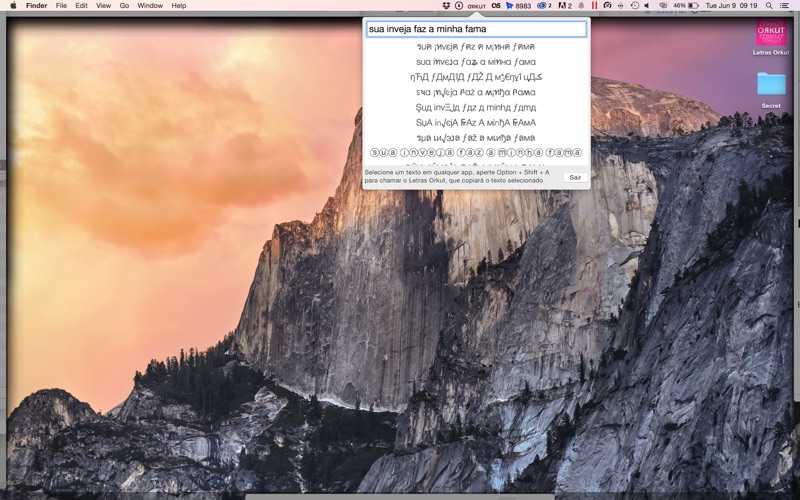Viewport: 800px width, 500px height.
Task: Click the blue arrow 8983 menu bar icon
Action: coord(518,6)
